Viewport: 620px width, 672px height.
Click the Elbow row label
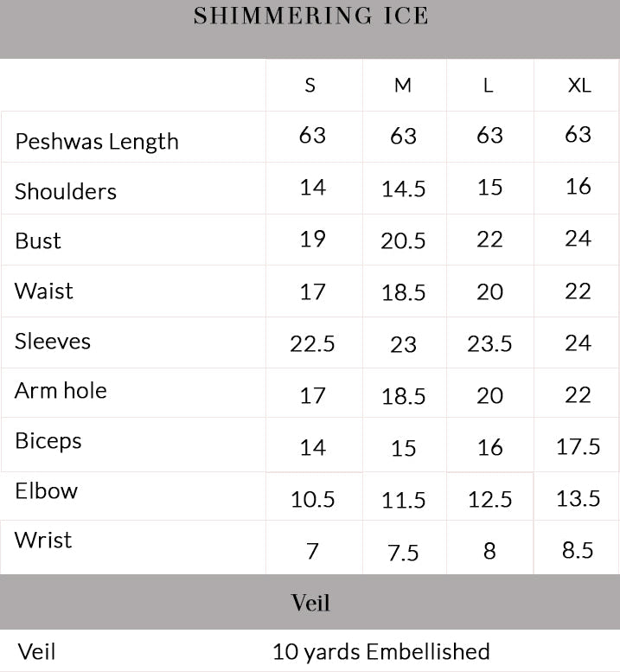[47, 490]
